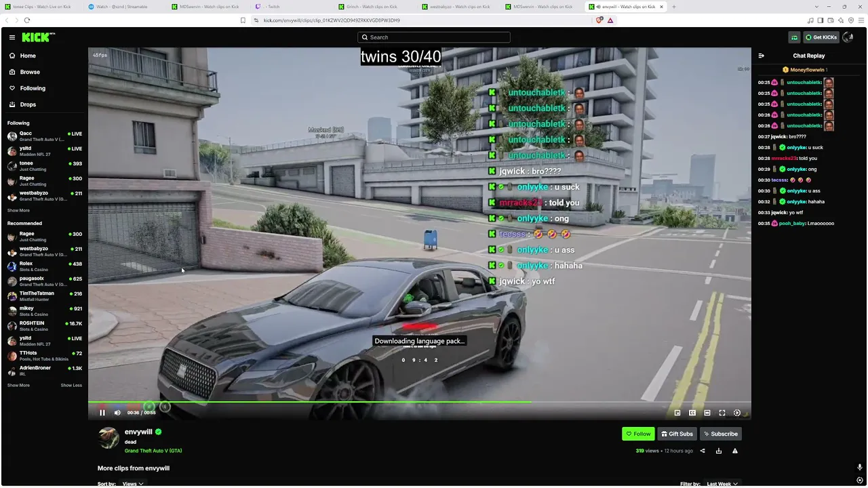Open site information icon in address bar
Viewport: 868px width, 488px height.
256,20
